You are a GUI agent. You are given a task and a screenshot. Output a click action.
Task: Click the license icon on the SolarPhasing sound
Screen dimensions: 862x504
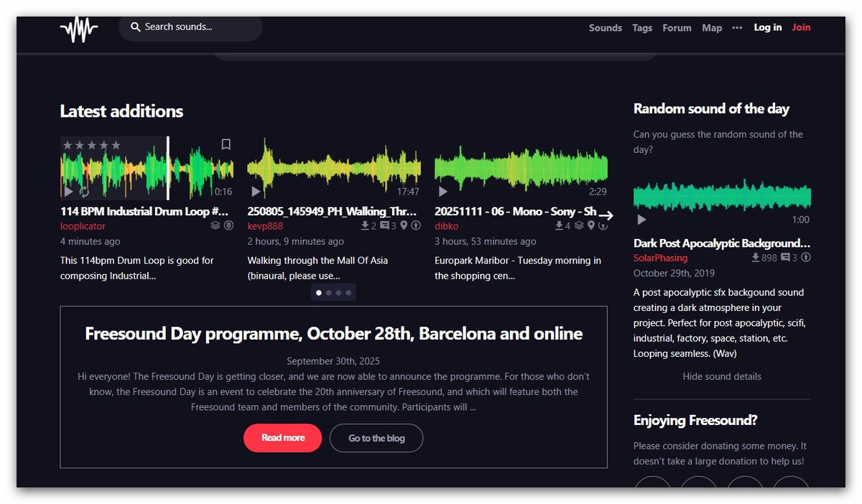[806, 257]
